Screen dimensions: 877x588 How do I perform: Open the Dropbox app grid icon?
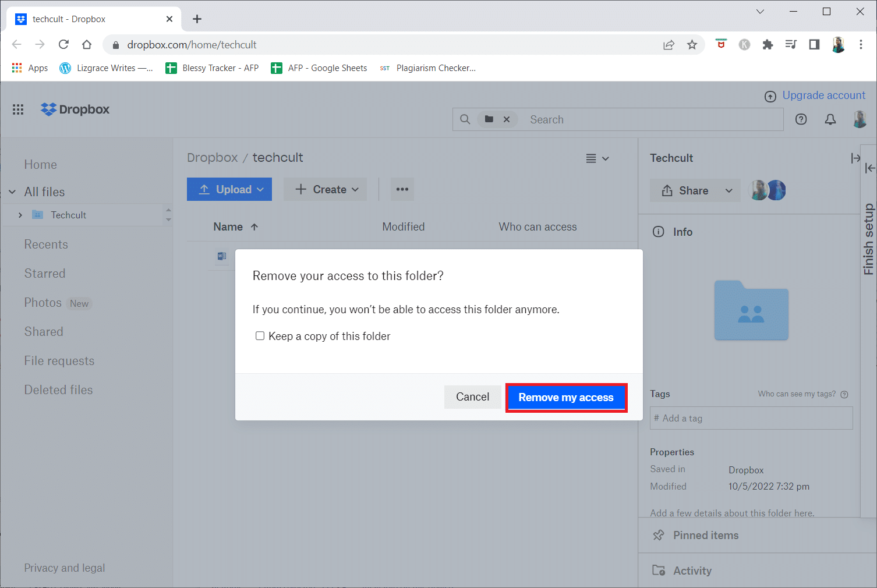click(18, 109)
